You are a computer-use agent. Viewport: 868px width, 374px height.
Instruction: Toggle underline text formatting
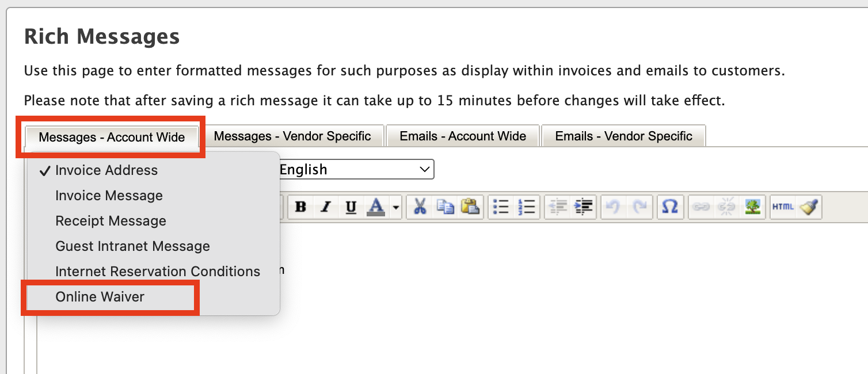point(351,207)
